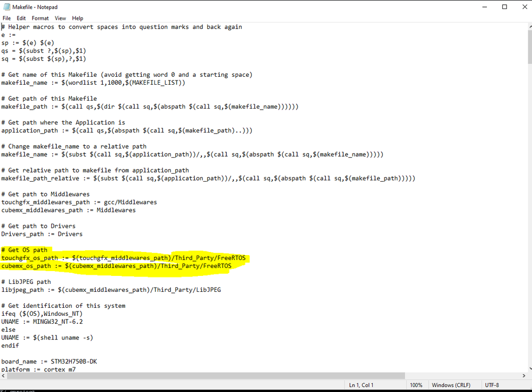This screenshot has width=532, height=392.
Task: Click the vertical scrollbar thumb
Action: pyautogui.click(x=530, y=47)
